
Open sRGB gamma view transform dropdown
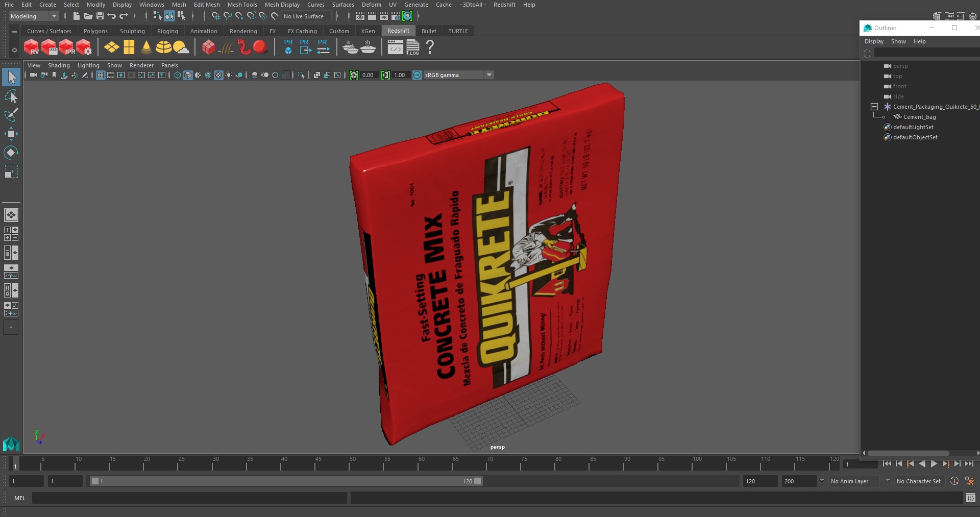coord(458,75)
